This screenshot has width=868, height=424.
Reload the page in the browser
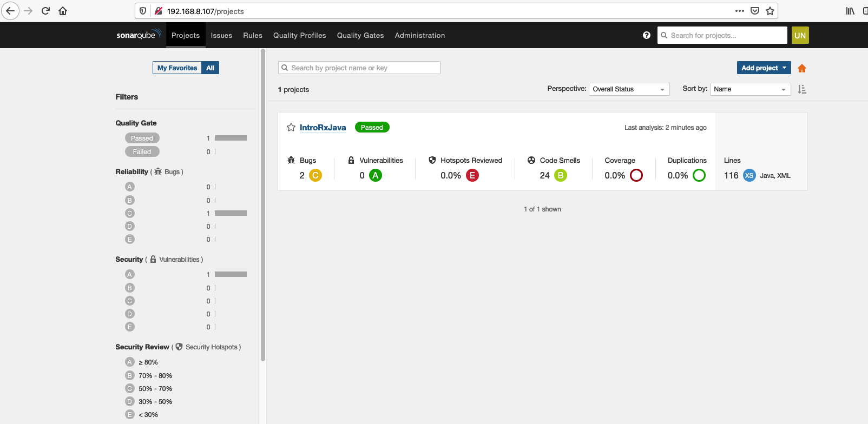click(x=45, y=11)
